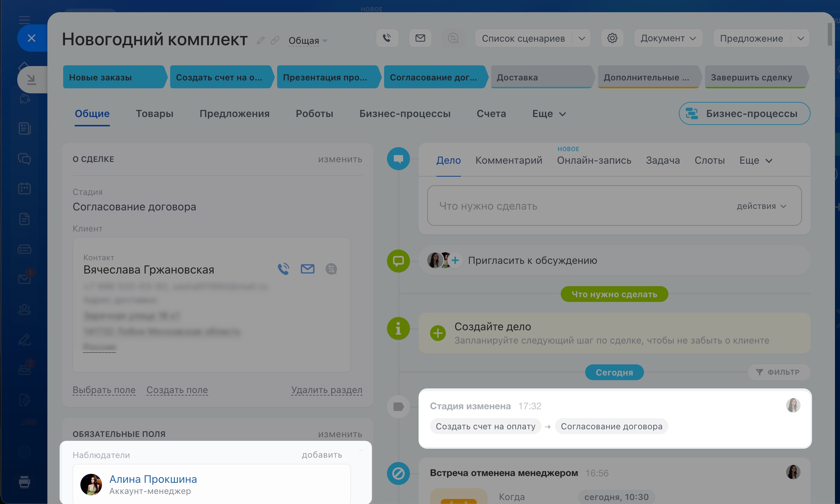Expand the Еще tab menu in deal tabs
The height and width of the screenshot is (504, 840).
point(549,114)
